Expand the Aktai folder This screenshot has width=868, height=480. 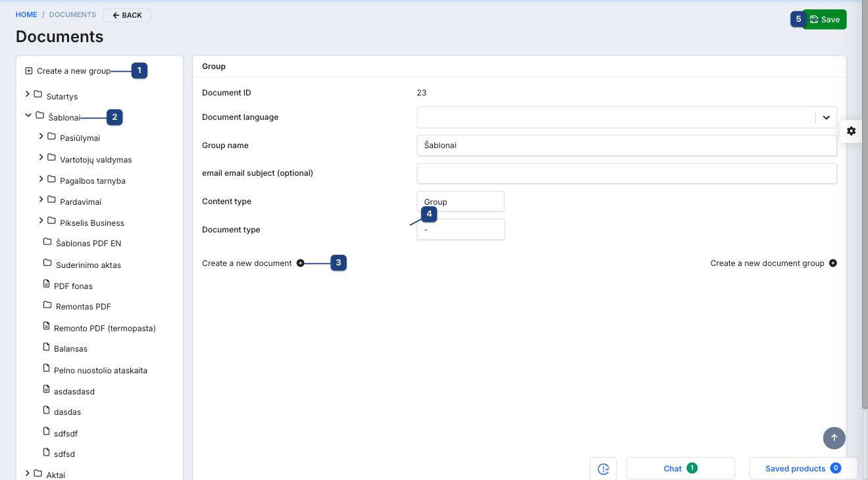[27, 473]
